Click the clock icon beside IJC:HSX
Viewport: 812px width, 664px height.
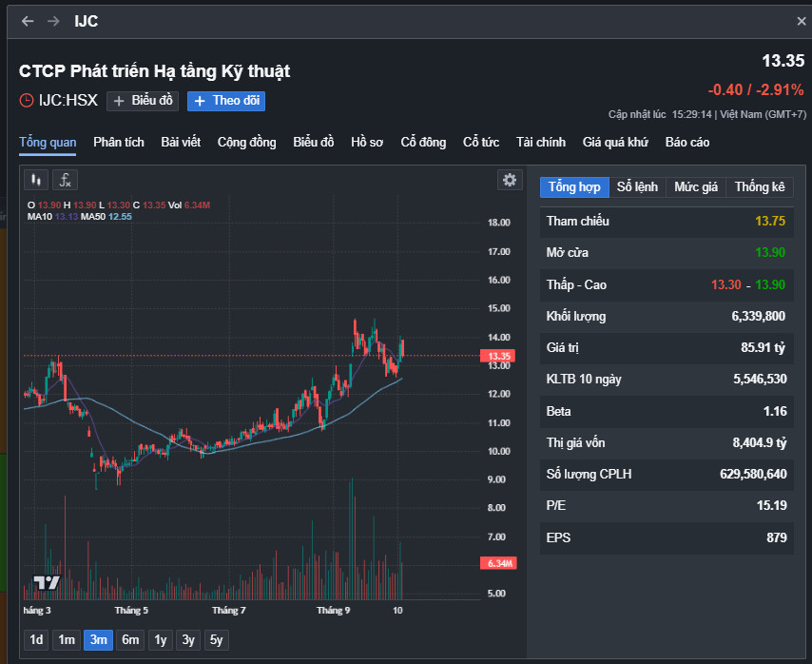(x=27, y=100)
